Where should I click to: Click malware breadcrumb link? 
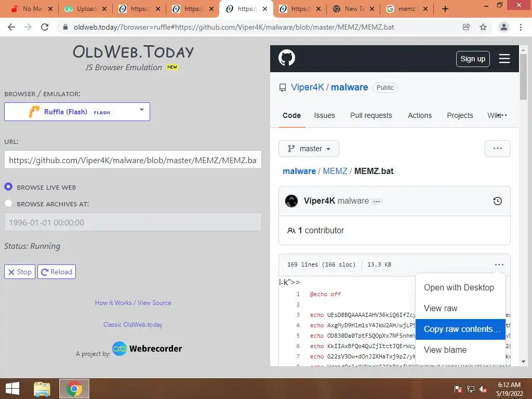tap(299, 171)
